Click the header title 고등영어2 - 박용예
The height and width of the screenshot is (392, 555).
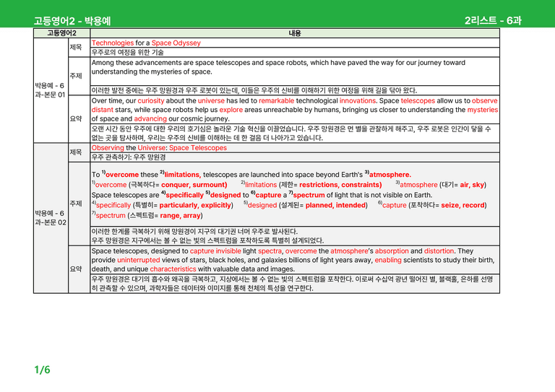point(72,21)
